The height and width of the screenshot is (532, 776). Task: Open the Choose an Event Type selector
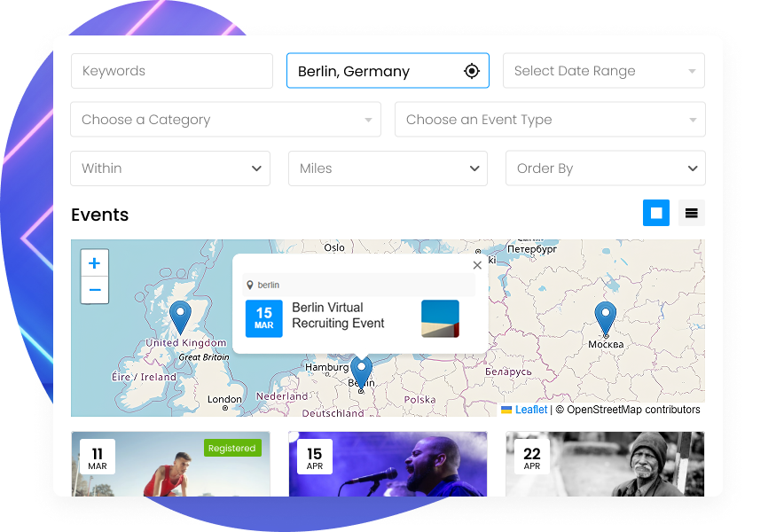point(550,120)
